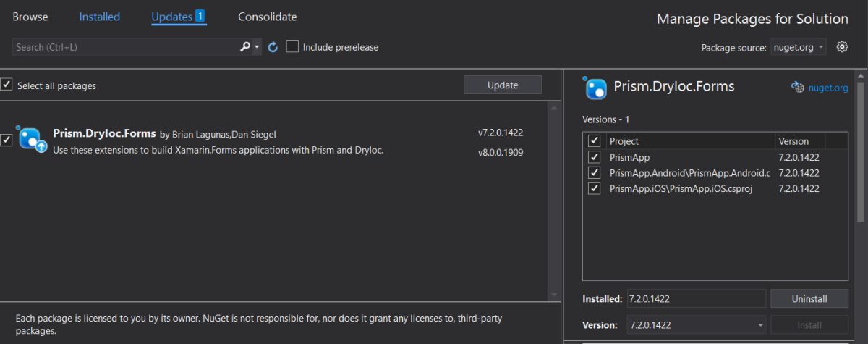Open package source settings gear

tap(842, 47)
